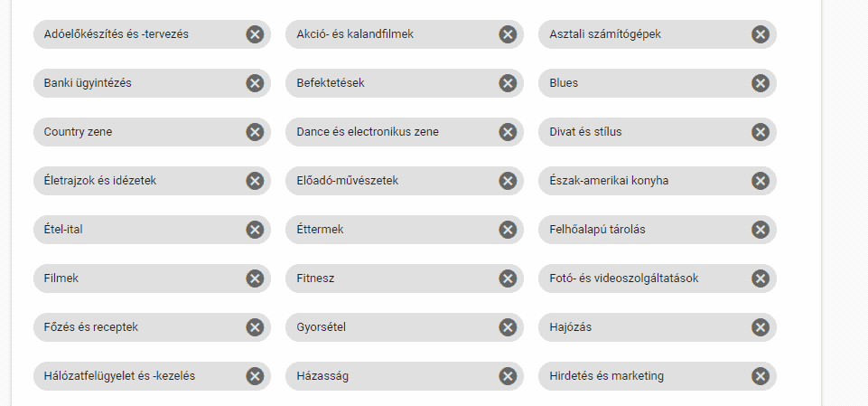The image size is (868, 406).
Task: Click the Fitnesz chip text
Action: [x=315, y=279]
